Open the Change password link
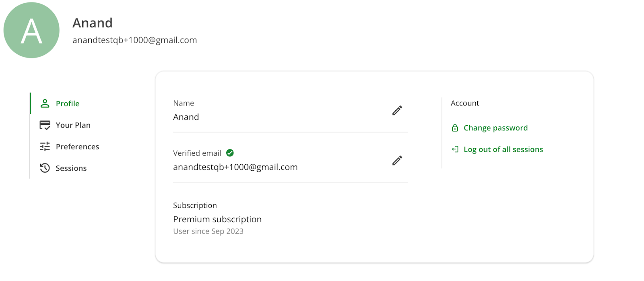 pyautogui.click(x=495, y=128)
